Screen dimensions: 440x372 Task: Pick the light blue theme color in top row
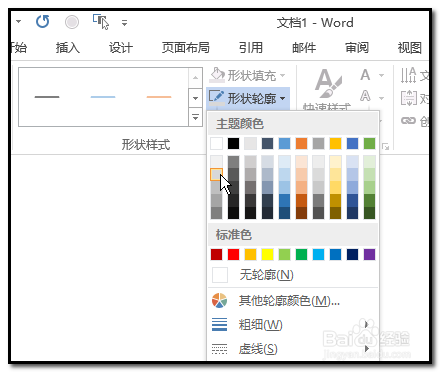pyautogui.click(x=284, y=144)
